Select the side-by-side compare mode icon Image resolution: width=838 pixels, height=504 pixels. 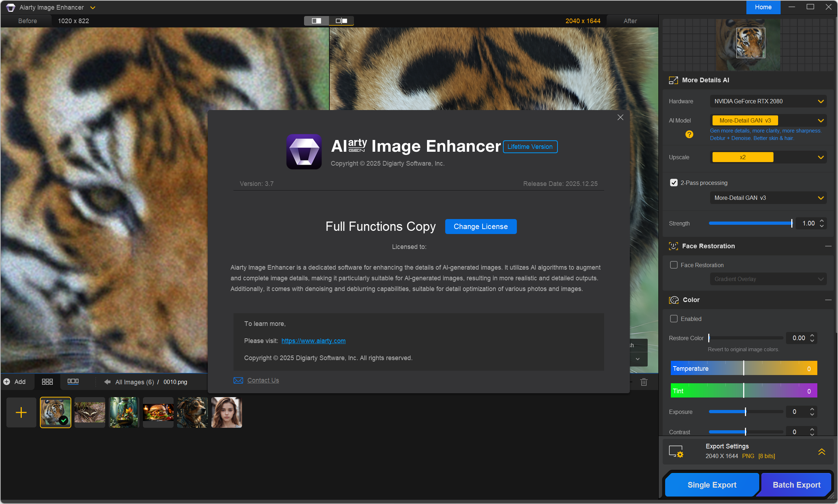[341, 21]
